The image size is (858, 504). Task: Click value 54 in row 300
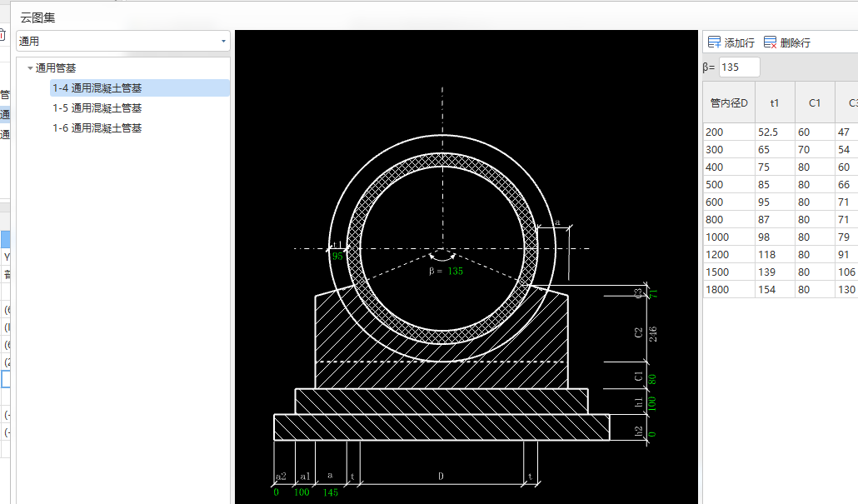click(x=846, y=149)
